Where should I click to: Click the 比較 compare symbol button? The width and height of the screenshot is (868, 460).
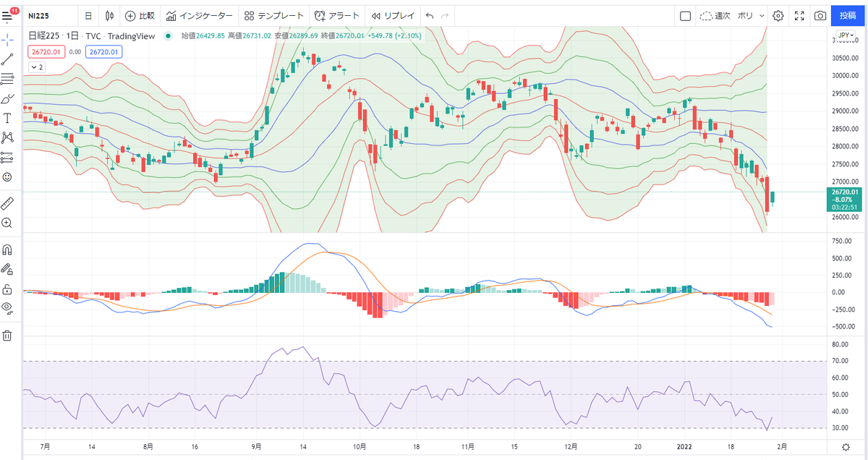(140, 15)
